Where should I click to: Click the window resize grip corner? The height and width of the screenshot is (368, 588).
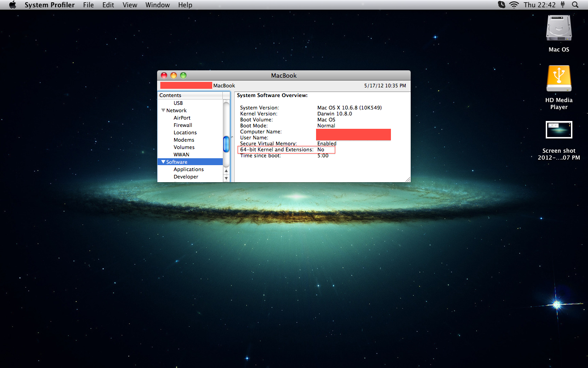pos(407,179)
